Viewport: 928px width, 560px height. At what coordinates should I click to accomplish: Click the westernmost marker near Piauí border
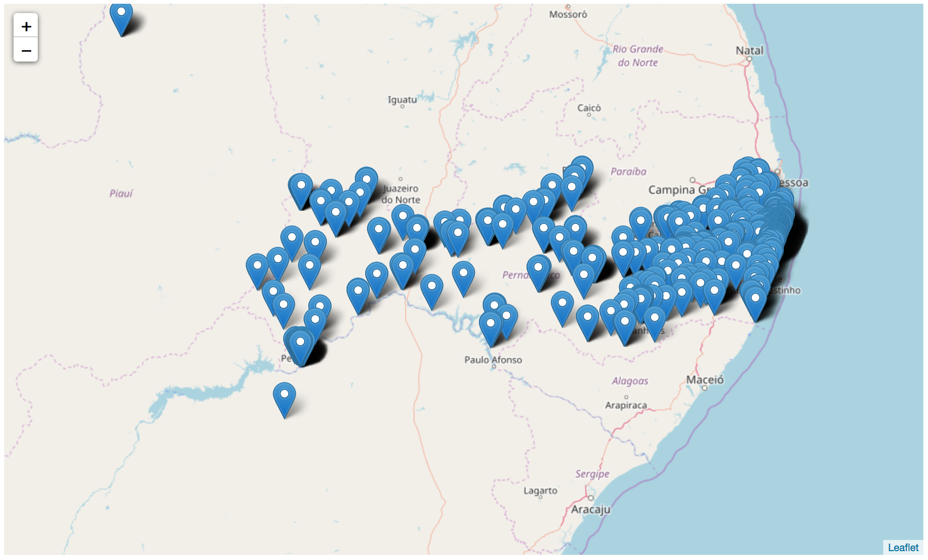point(257,270)
